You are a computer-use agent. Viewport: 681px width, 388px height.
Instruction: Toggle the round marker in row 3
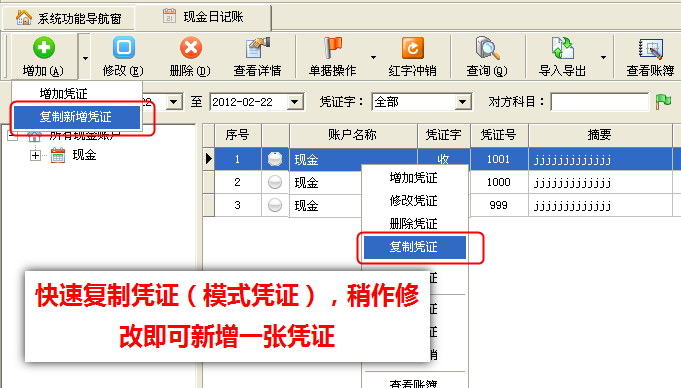coord(274,205)
